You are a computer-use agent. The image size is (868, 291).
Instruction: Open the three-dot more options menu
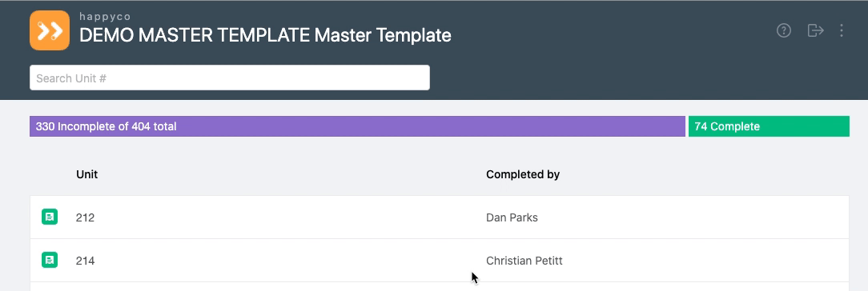click(x=842, y=30)
